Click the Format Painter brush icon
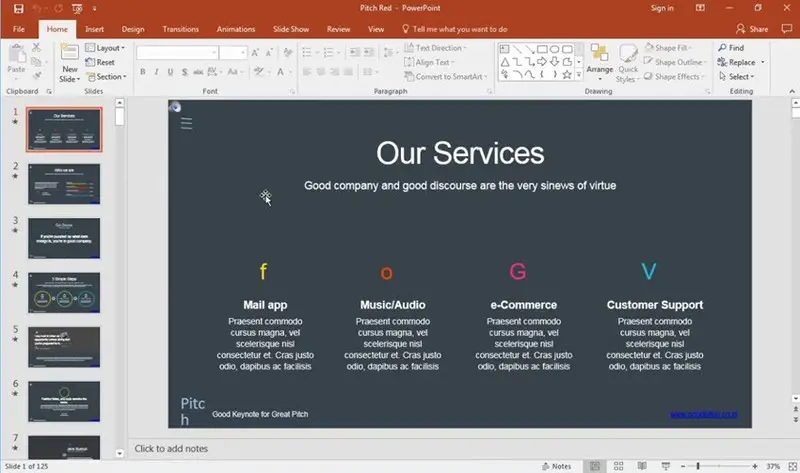The height and width of the screenshot is (473, 800). click(36, 76)
